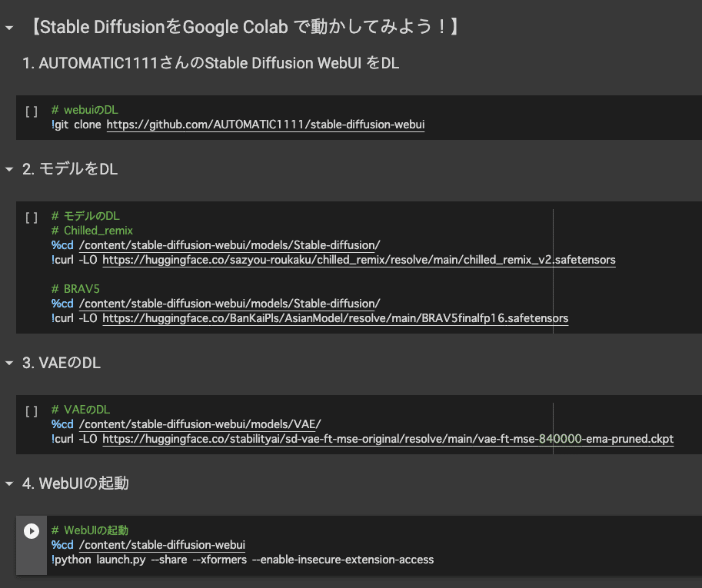
Task: Click the Stable-diffusion models path under BRAV5
Action: coord(230,304)
